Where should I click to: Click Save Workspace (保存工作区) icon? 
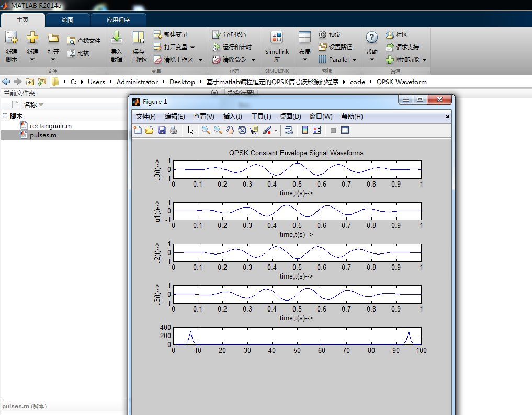(139, 37)
